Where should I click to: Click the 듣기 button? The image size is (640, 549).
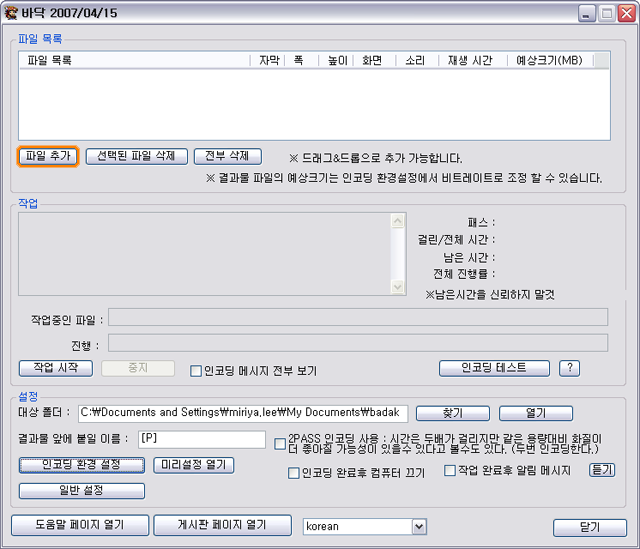(602, 470)
